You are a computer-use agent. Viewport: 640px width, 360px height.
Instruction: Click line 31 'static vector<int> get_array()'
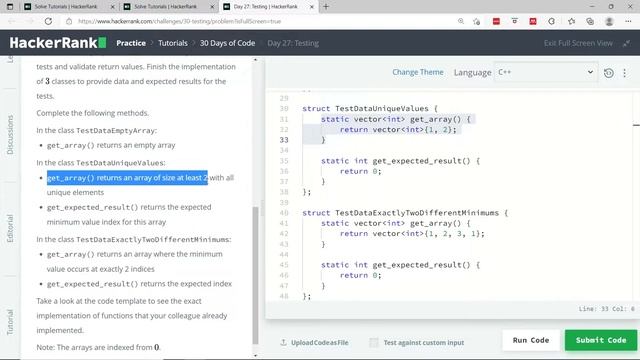coord(396,119)
